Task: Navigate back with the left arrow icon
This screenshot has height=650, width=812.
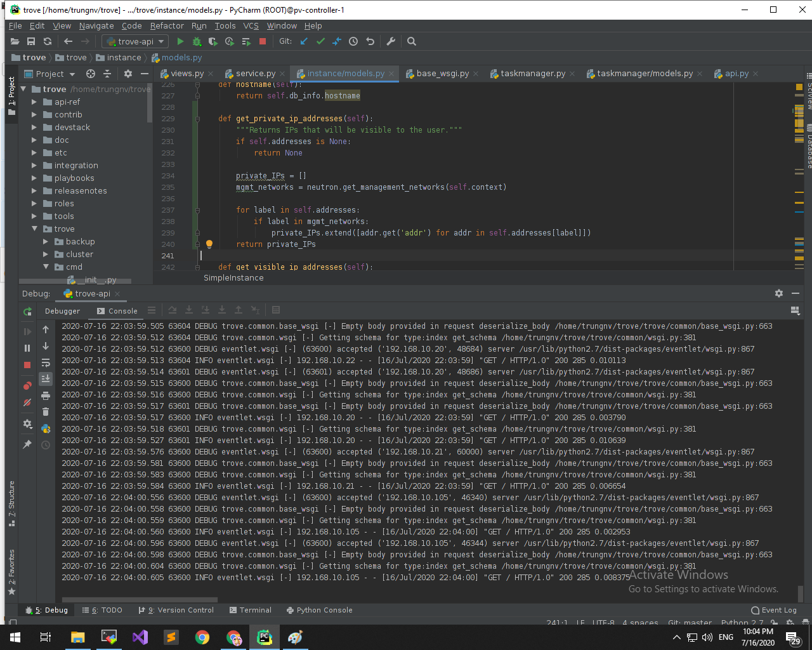Action: [68, 41]
